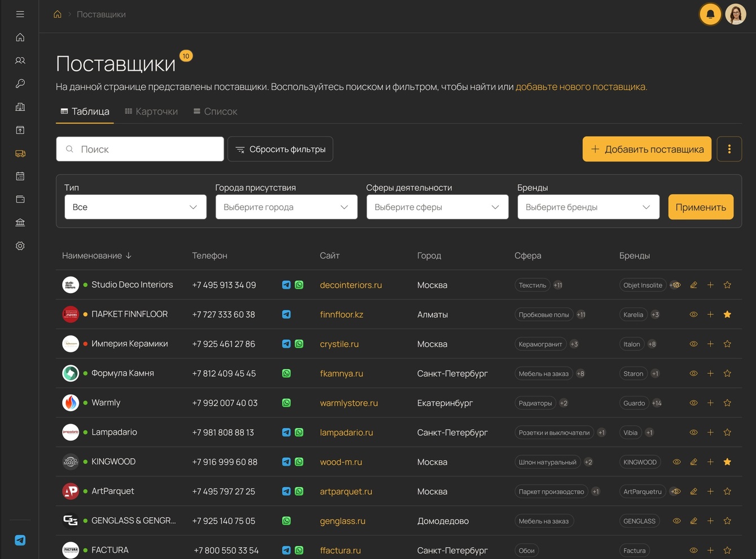
Task: Expand the Бренды filter dropdown
Action: 588,207
